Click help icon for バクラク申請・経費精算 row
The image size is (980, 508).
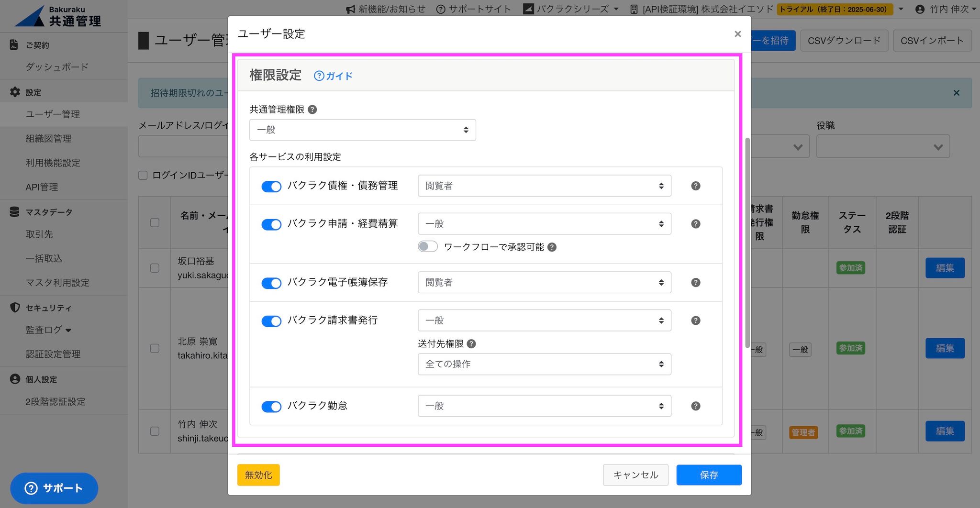696,224
